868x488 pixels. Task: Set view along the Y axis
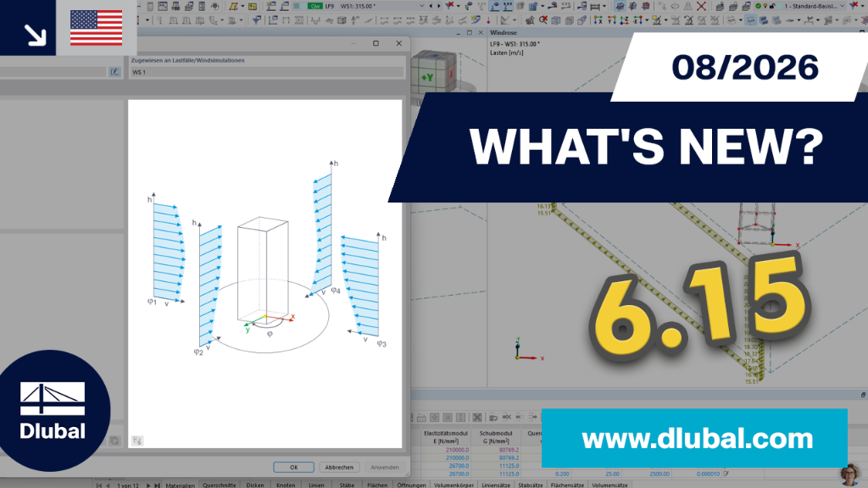[x=611, y=20]
